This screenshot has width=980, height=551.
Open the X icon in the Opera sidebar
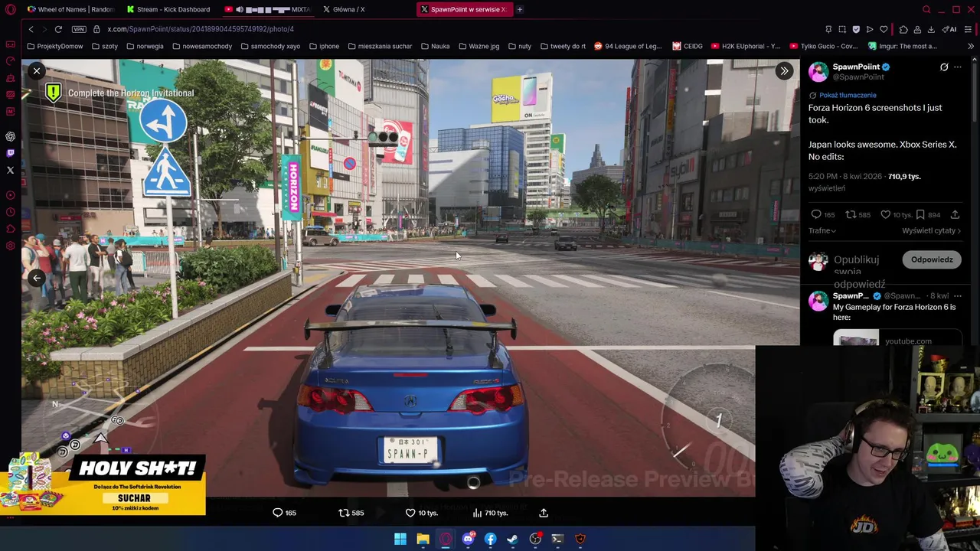10,170
